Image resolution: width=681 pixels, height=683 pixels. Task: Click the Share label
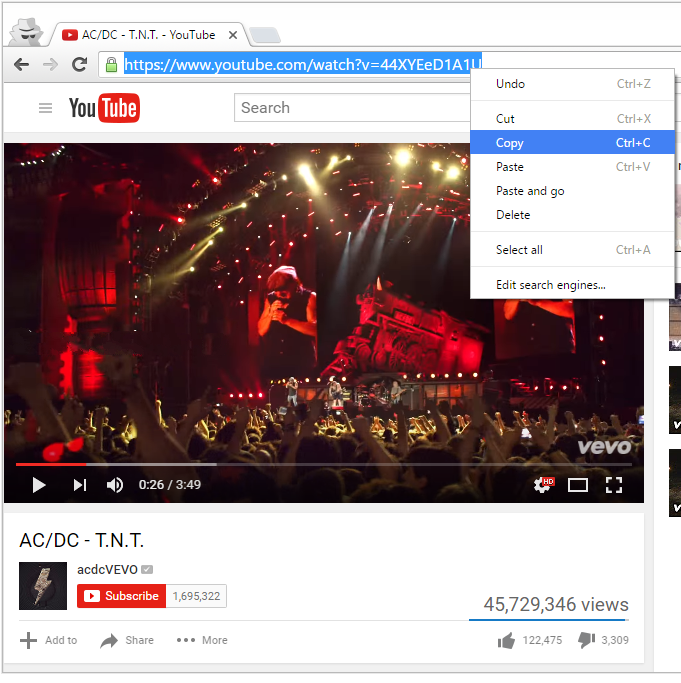click(139, 640)
